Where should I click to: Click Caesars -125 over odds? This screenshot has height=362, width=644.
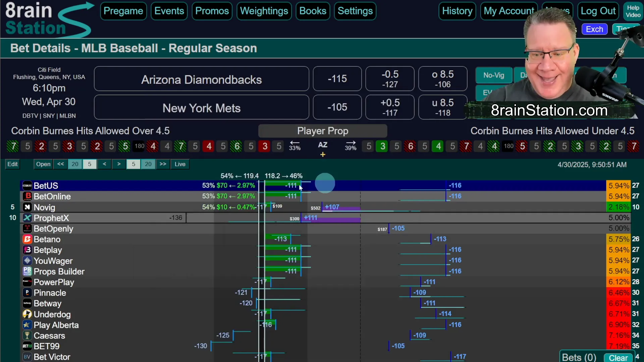pyautogui.click(x=223, y=335)
